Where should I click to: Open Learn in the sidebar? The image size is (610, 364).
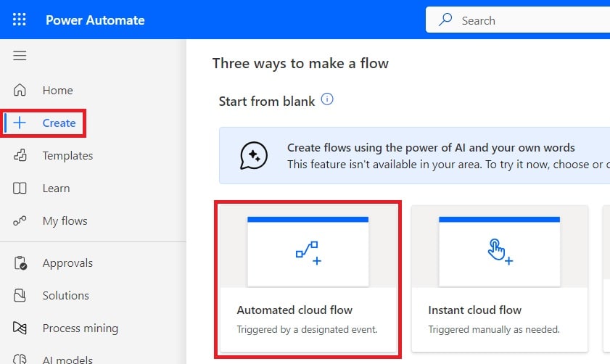[57, 189]
